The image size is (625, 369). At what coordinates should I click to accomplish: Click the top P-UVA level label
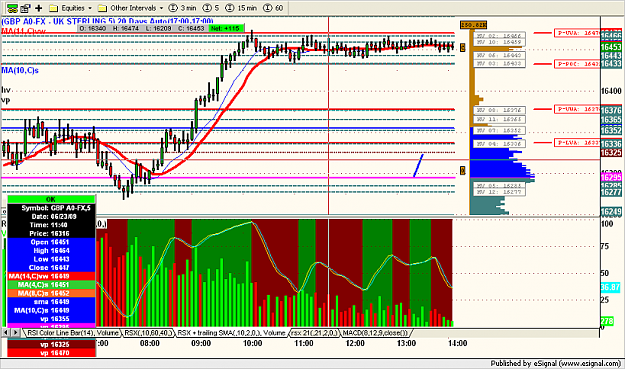click(577, 33)
